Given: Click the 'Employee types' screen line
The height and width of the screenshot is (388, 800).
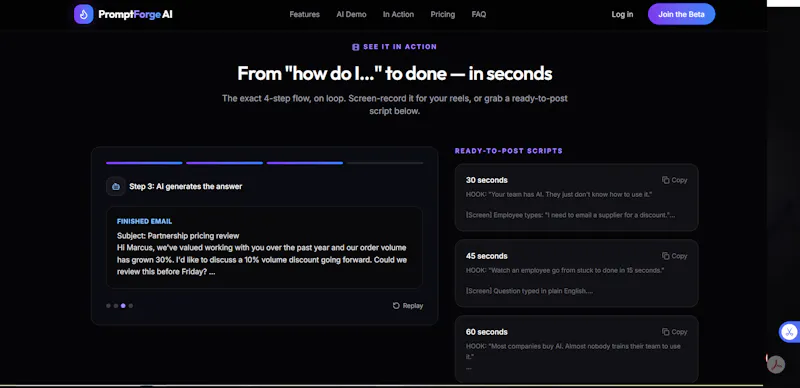Looking at the screenshot, I should tap(570, 215).
